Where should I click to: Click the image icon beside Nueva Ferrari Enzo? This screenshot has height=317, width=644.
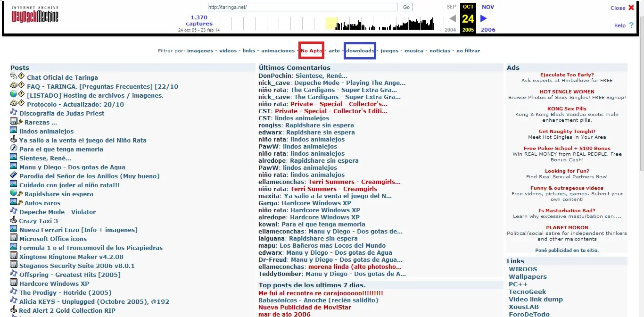tap(14, 229)
